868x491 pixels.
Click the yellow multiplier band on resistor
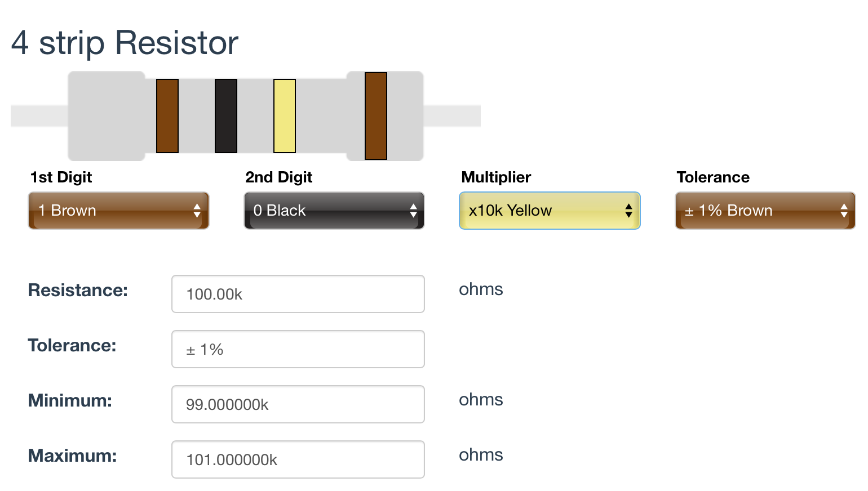pos(285,116)
